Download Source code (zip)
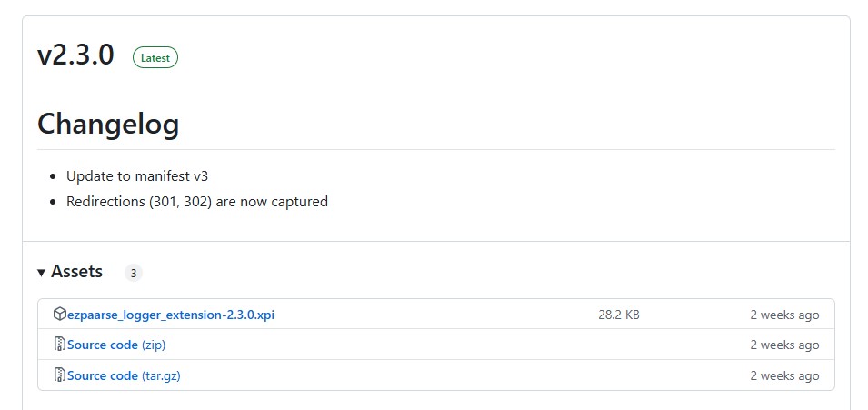Viewport: 868px width, 410px height. pyautogui.click(x=116, y=345)
